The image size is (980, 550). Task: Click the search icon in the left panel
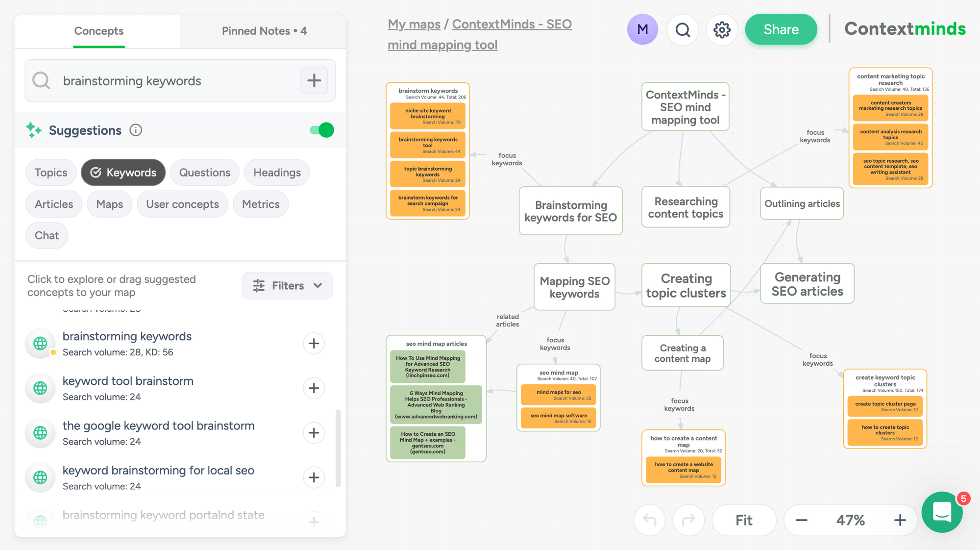[42, 81]
